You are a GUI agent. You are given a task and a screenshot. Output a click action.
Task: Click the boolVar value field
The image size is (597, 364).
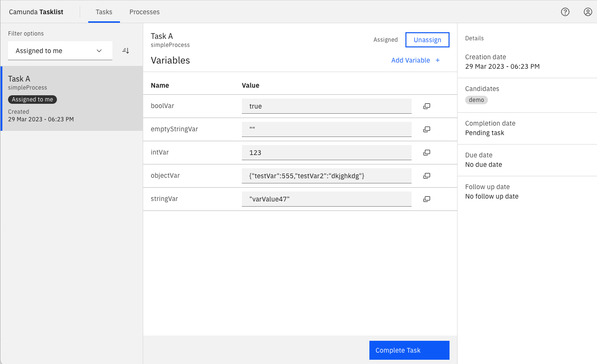326,106
